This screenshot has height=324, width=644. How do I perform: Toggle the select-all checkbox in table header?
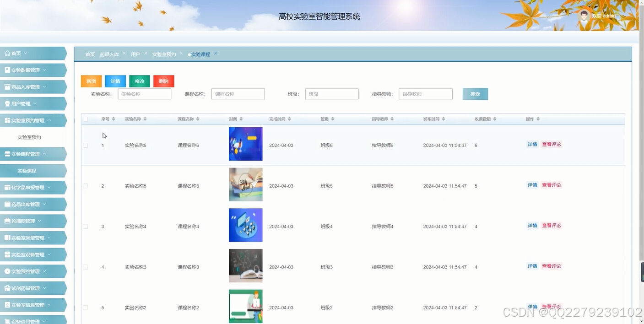coord(85,119)
